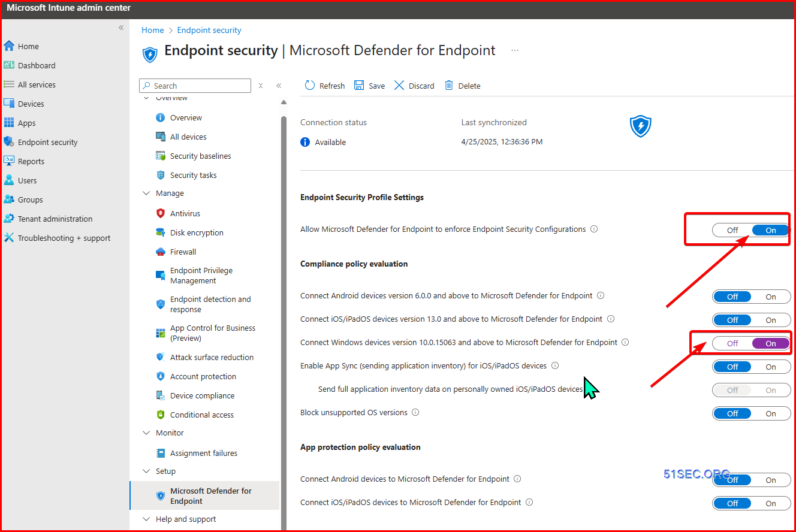796x532 pixels.
Task: Click the Disk encryption icon
Action: click(161, 232)
